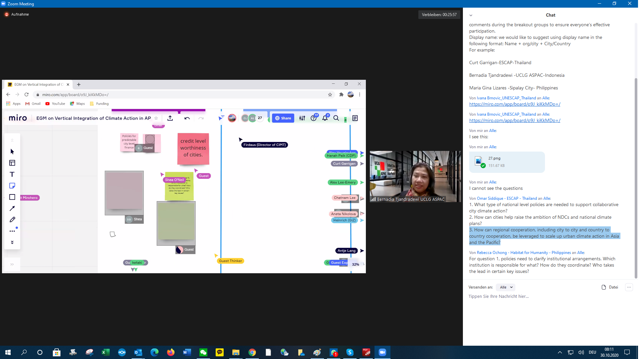Expand more Miro tools double chevron

click(x=12, y=242)
